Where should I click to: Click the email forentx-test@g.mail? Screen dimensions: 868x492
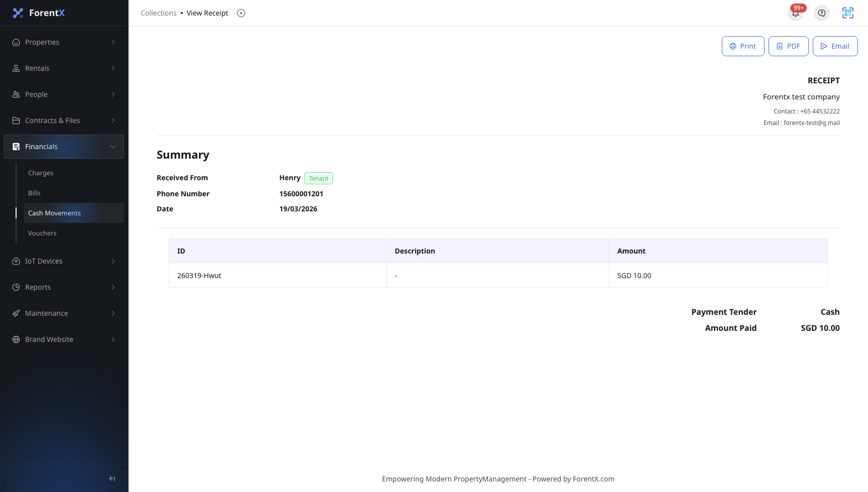pos(812,123)
